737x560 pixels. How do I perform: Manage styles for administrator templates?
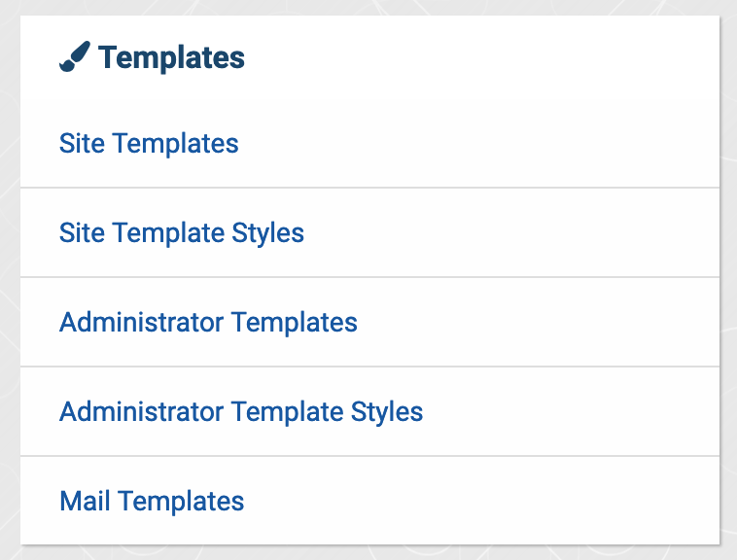tap(241, 411)
